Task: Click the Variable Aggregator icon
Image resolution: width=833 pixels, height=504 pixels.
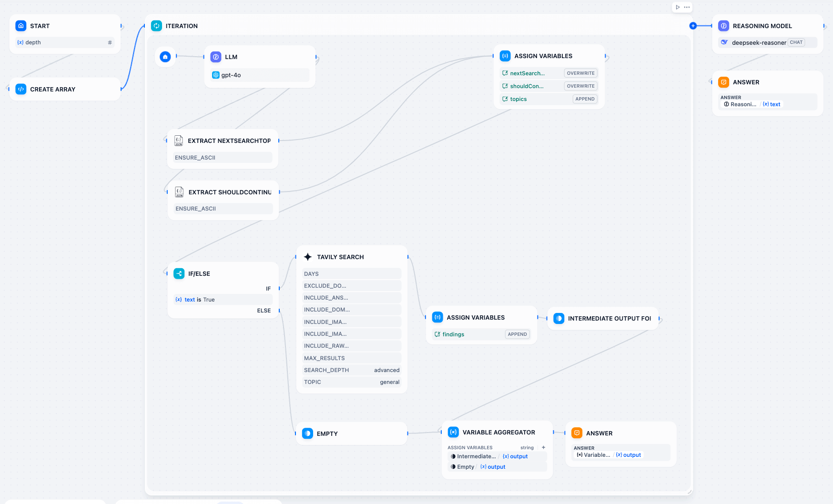Action: [x=454, y=432]
